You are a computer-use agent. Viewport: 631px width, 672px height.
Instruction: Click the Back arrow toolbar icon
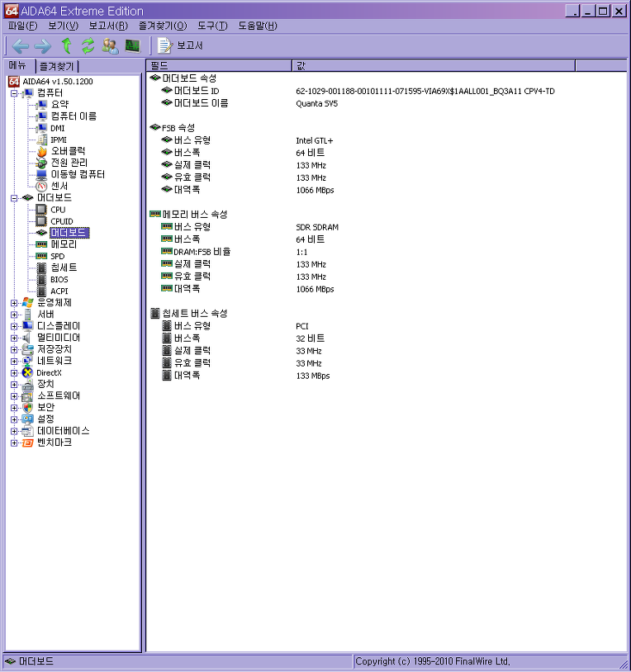pyautogui.click(x=20, y=46)
